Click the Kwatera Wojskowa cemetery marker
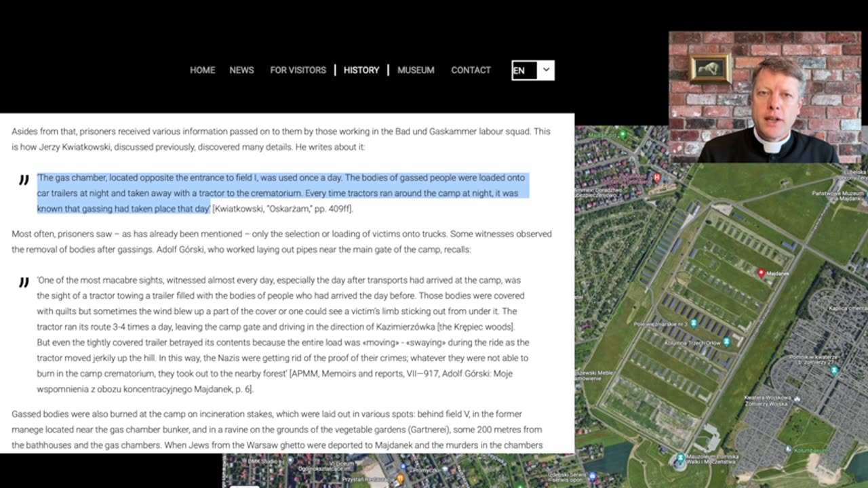 pos(796,399)
